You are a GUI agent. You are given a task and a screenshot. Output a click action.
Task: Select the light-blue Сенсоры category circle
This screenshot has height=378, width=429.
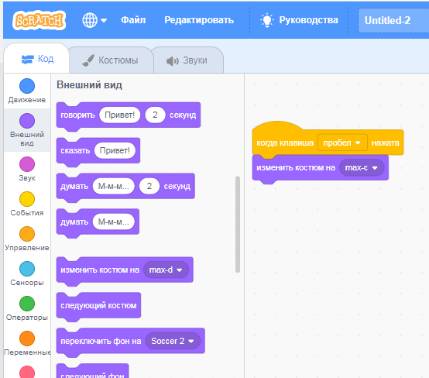coord(27,269)
